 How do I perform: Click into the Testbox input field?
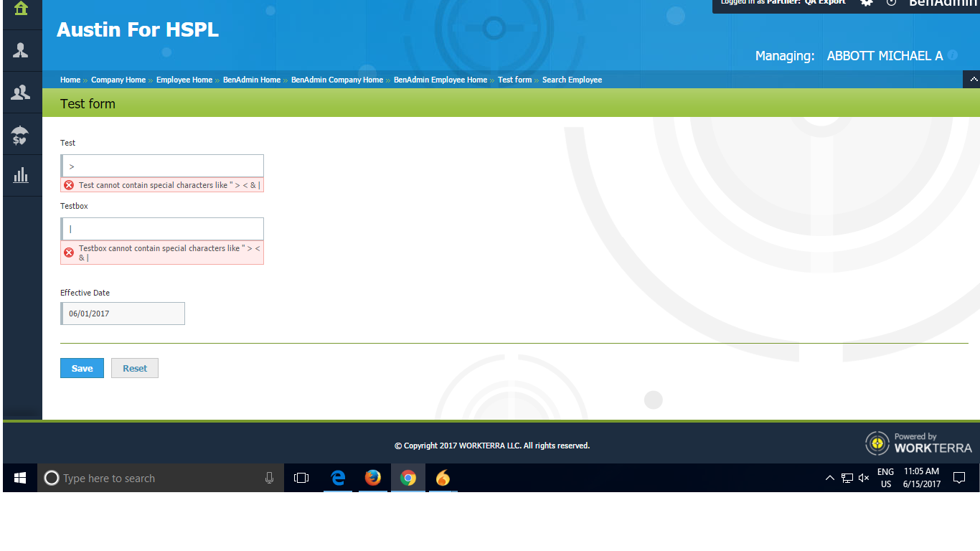coord(162,229)
